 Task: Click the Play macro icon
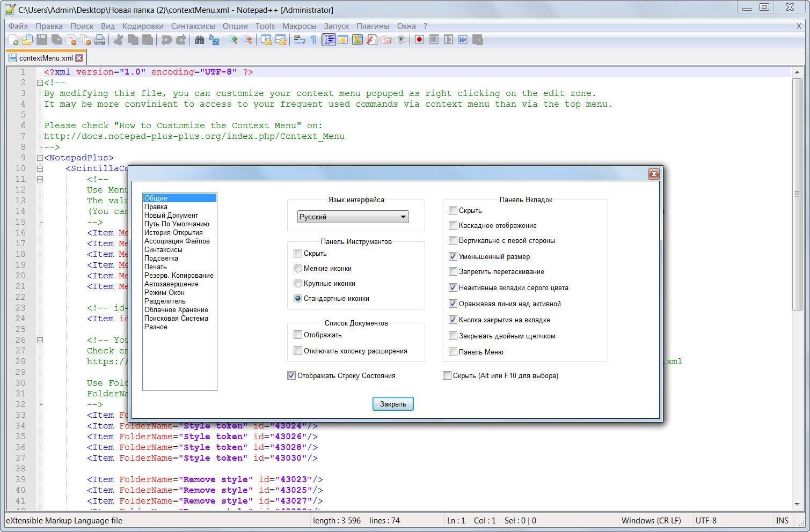tap(448, 40)
